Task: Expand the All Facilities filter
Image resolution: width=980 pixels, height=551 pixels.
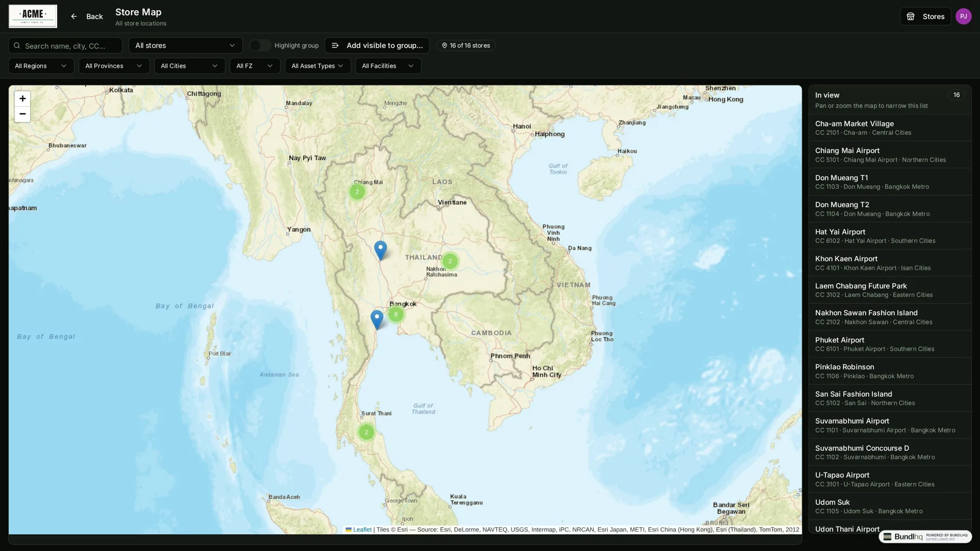Action: [x=388, y=66]
